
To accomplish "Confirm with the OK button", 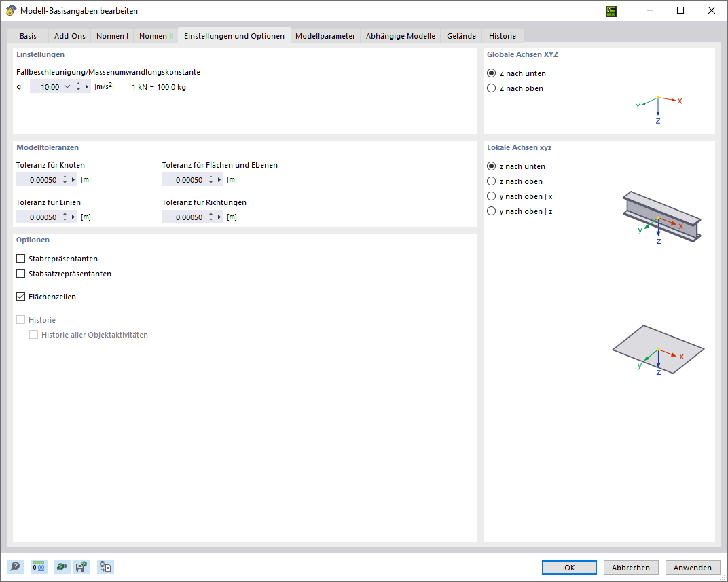I will (569, 568).
